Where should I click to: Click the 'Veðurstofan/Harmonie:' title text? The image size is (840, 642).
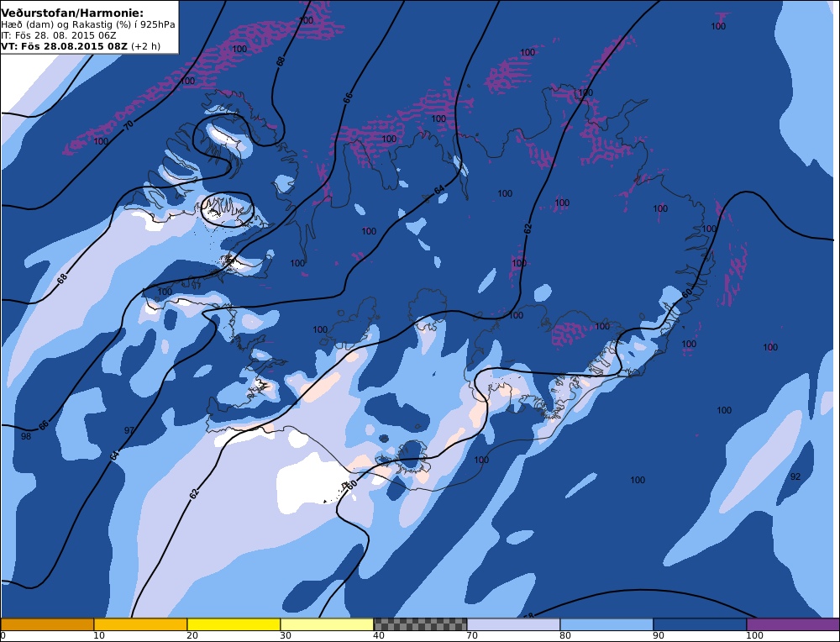72,12
